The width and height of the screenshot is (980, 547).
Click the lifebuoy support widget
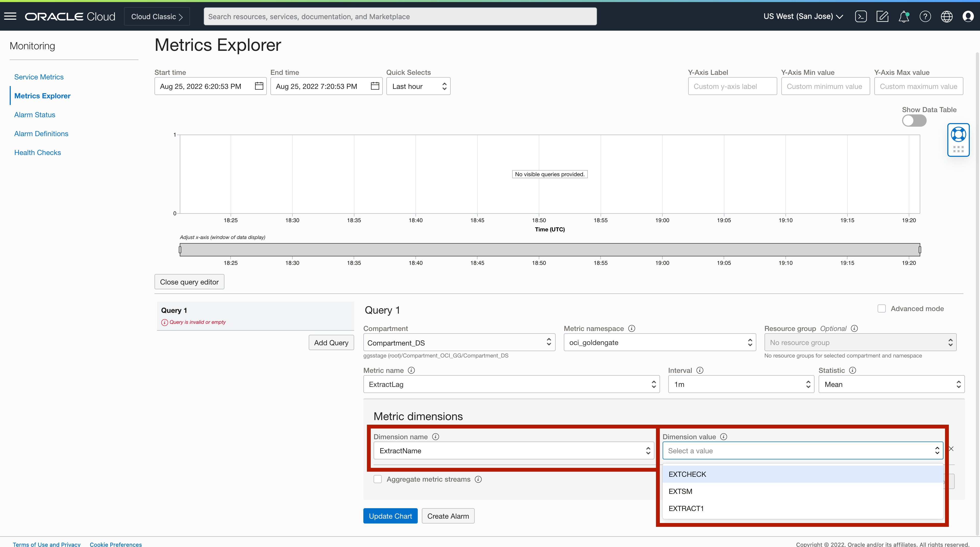[x=958, y=135]
